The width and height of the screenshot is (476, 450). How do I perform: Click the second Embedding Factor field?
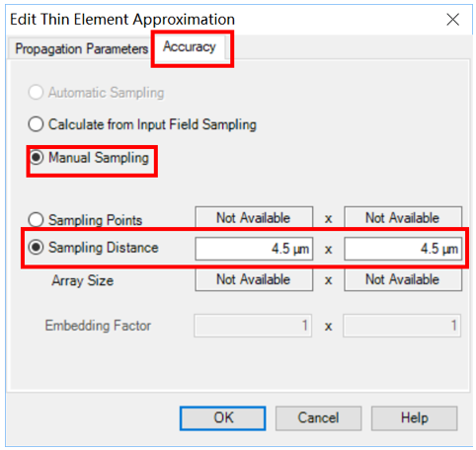(402, 326)
